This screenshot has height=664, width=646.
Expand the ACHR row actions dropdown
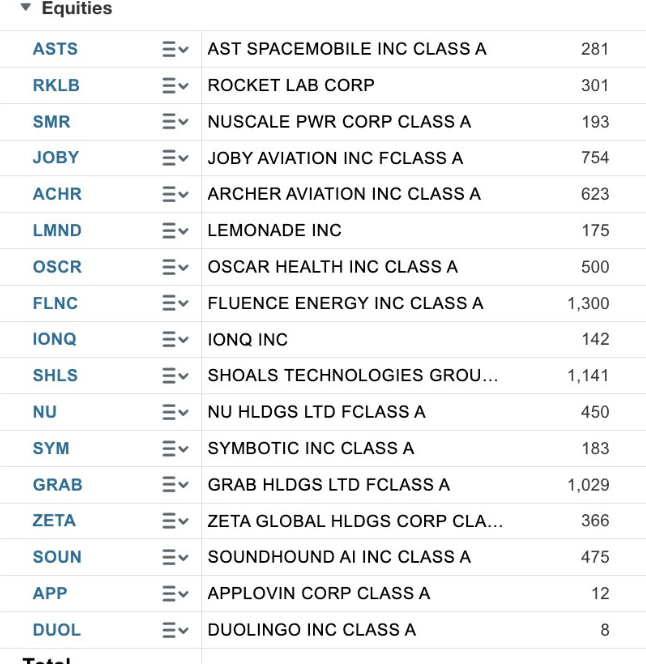pyautogui.click(x=175, y=194)
